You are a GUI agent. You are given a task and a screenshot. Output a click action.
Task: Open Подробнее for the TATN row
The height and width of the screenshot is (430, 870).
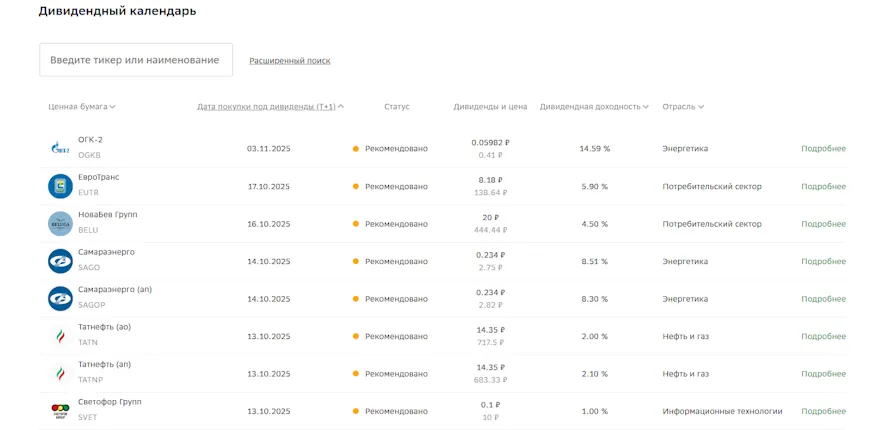click(823, 336)
